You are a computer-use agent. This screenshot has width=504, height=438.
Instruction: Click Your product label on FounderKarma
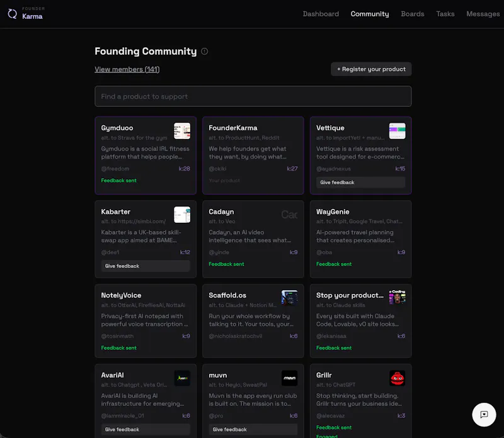tap(224, 181)
